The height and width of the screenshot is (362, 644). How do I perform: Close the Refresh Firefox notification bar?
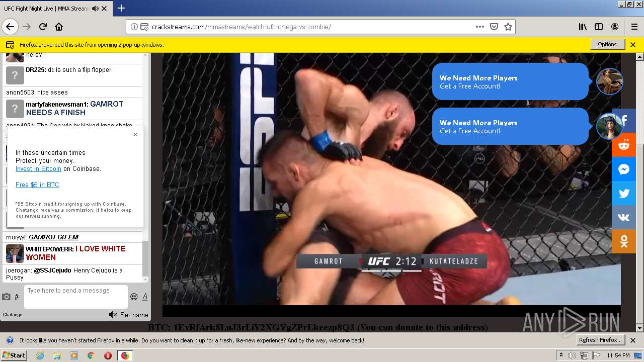[633, 340]
